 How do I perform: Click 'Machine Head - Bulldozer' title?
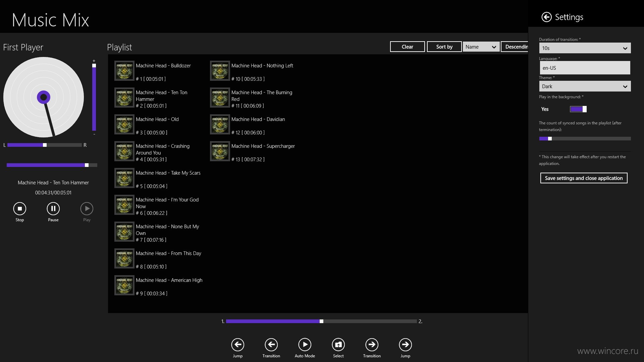[x=163, y=66]
